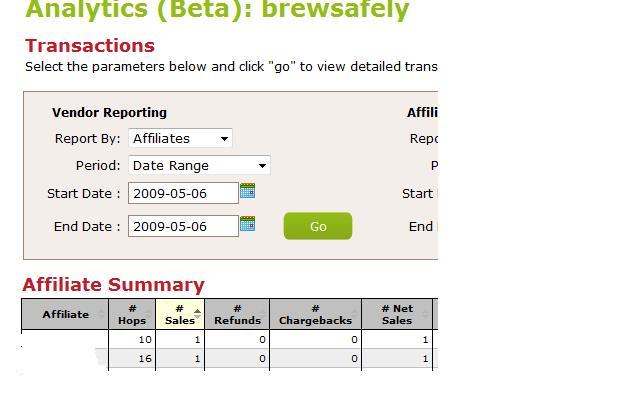Image resolution: width=640 pixels, height=400 pixels.
Task: Sort the # Refunds column arrows
Action: tap(262, 314)
